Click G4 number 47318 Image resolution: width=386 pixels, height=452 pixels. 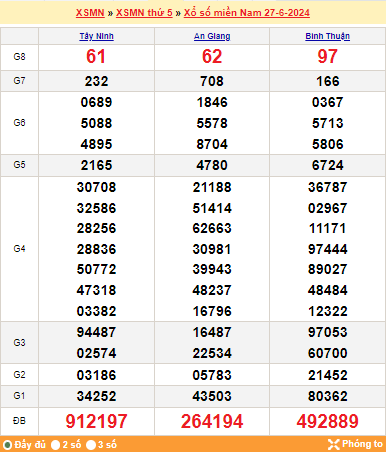96,290
